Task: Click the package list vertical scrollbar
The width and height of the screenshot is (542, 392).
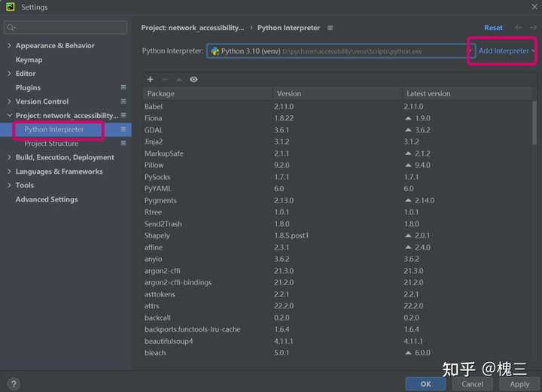Action: tap(534, 123)
